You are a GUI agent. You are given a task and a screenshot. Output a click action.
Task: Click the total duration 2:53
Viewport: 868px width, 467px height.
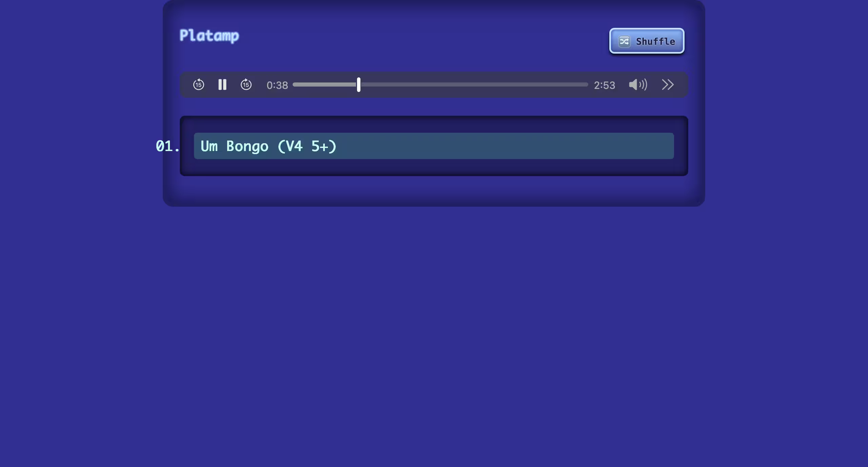(604, 85)
